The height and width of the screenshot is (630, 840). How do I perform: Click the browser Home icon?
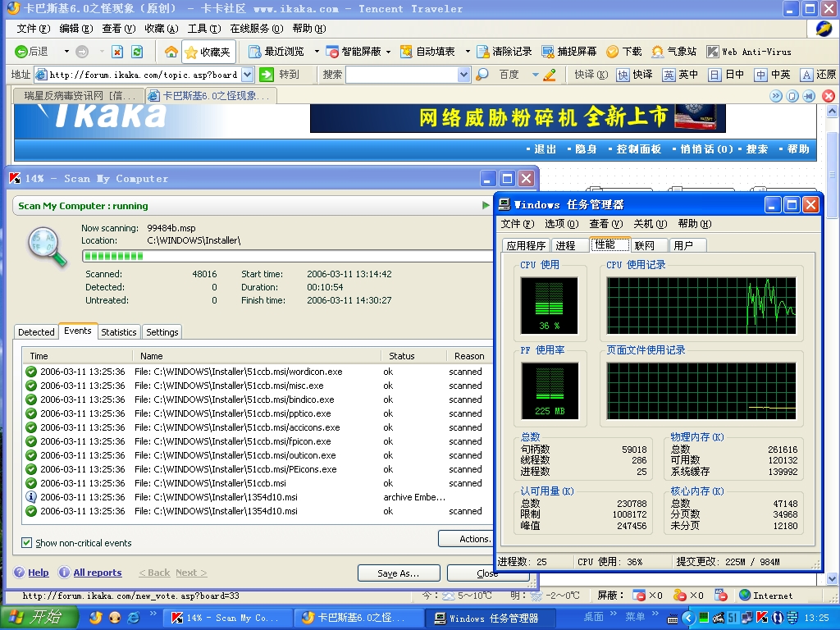171,52
